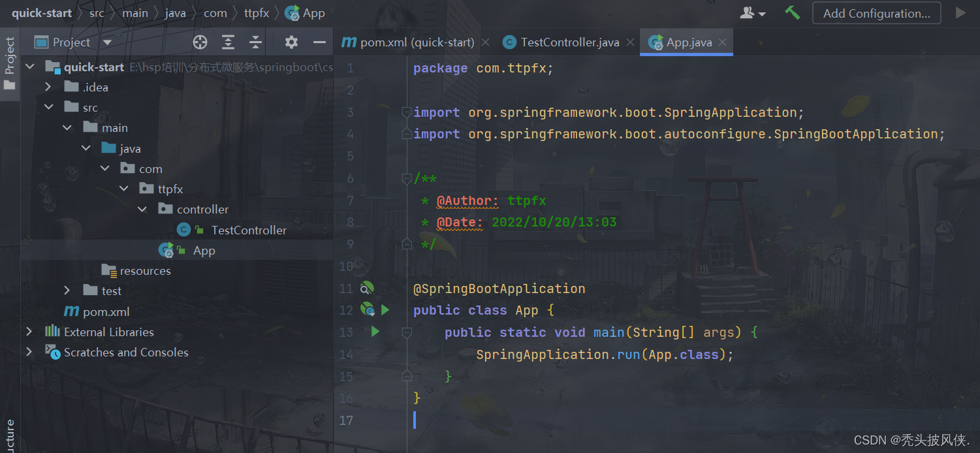Click the controller package icon in tree
Viewport: 980px width, 453px height.
click(165, 209)
